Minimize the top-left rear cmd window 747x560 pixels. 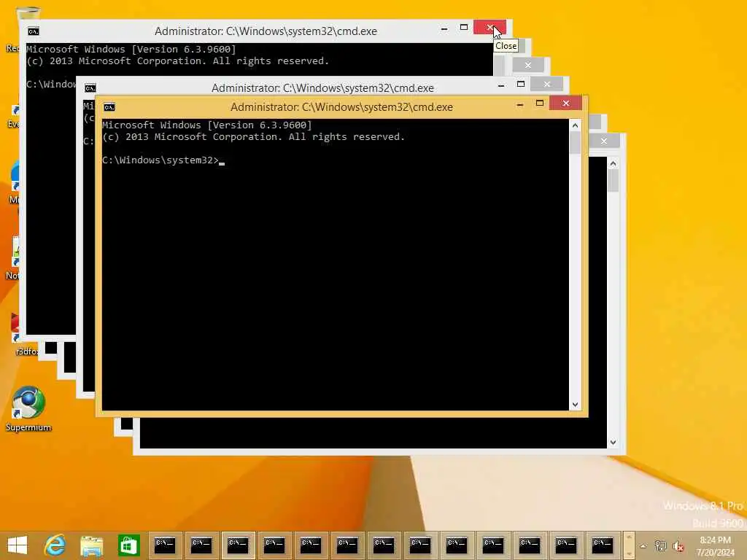(444, 28)
